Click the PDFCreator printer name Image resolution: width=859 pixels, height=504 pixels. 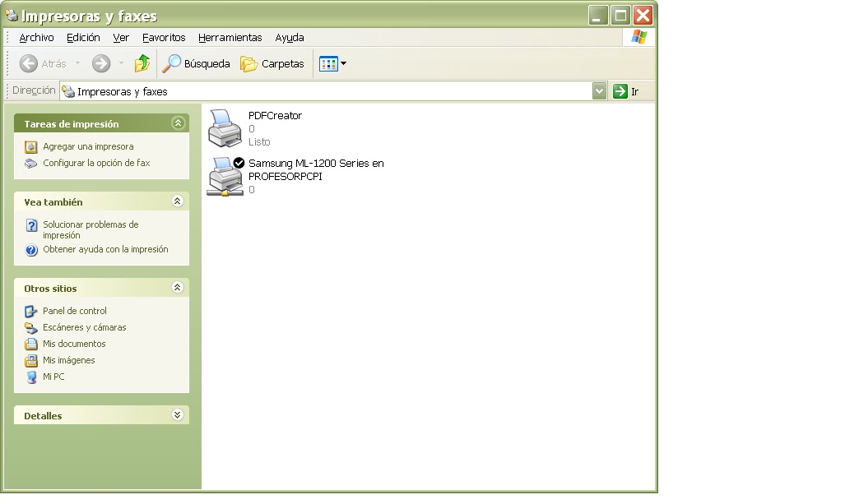tap(275, 115)
